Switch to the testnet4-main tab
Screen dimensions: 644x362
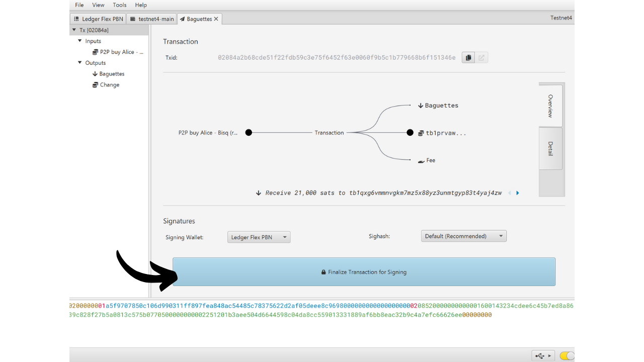[151, 19]
